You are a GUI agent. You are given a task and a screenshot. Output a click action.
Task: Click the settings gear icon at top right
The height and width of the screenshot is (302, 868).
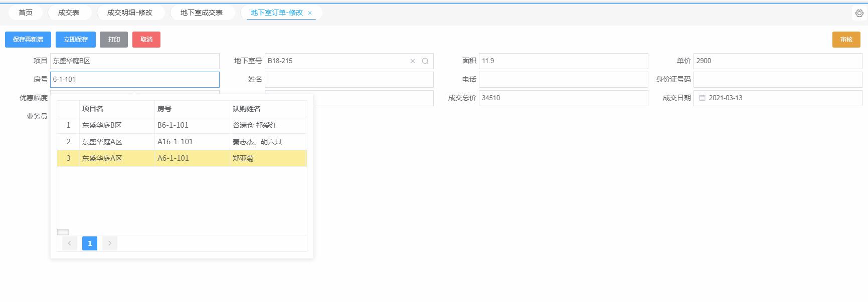pyautogui.click(x=859, y=14)
